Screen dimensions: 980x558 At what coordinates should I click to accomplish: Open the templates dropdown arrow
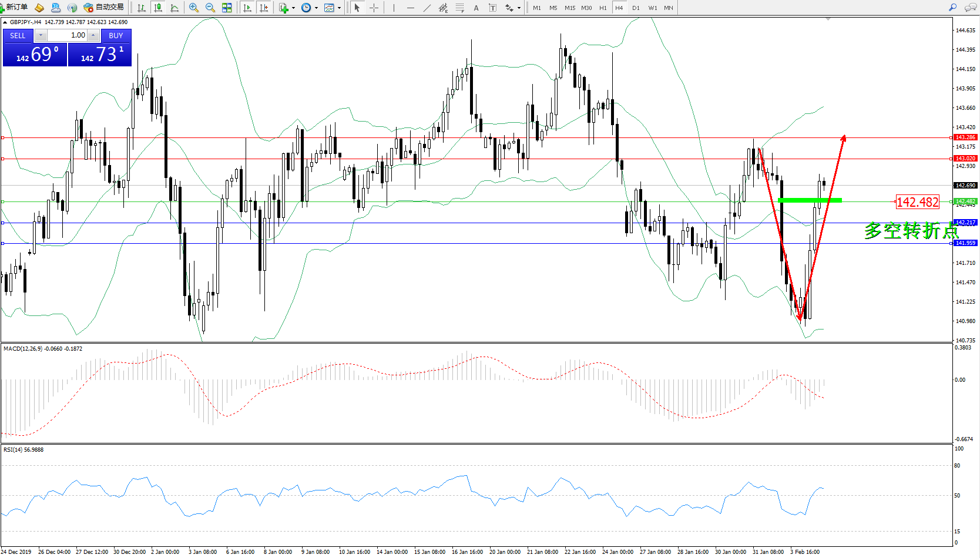point(339,8)
